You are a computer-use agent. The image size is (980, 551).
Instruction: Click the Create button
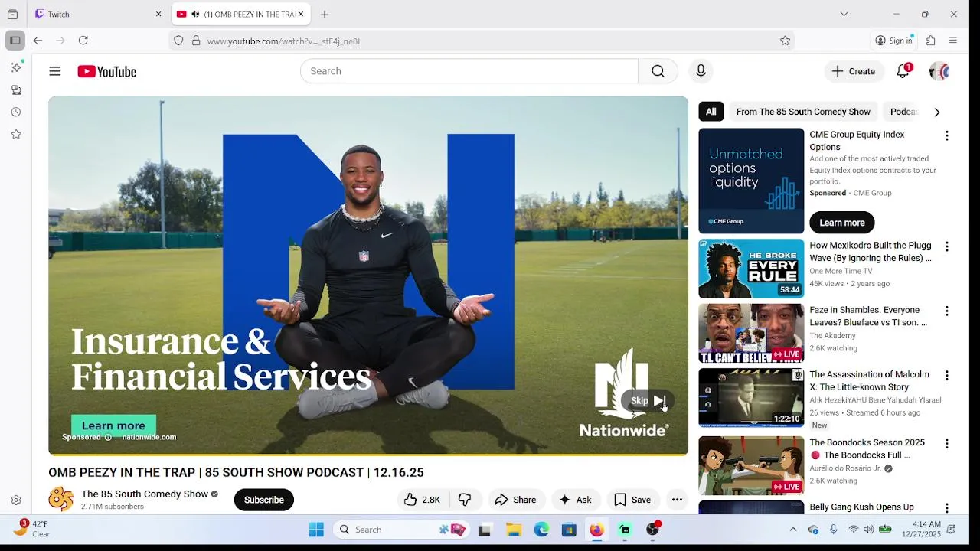pos(854,71)
